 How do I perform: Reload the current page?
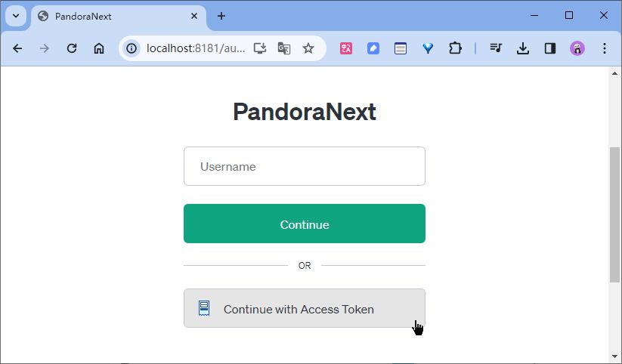point(72,48)
